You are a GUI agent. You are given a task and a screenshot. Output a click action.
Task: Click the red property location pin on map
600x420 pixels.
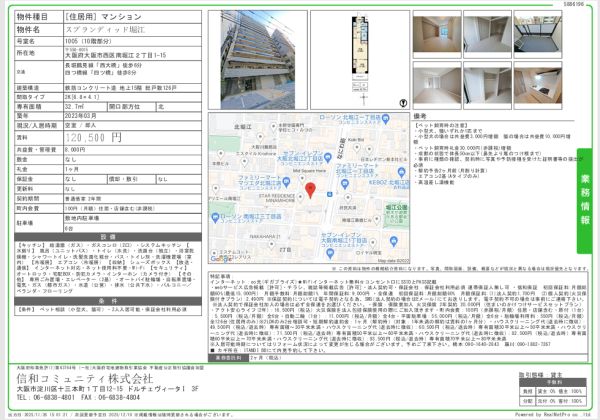click(x=310, y=190)
